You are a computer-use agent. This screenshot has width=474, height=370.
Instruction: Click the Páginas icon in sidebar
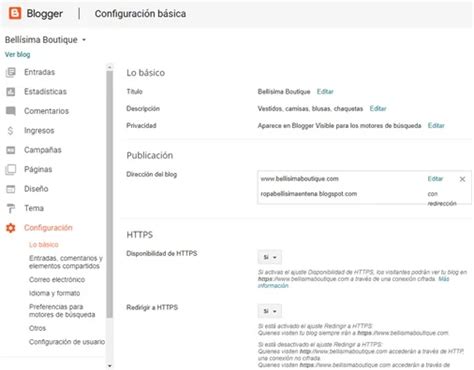click(x=11, y=169)
